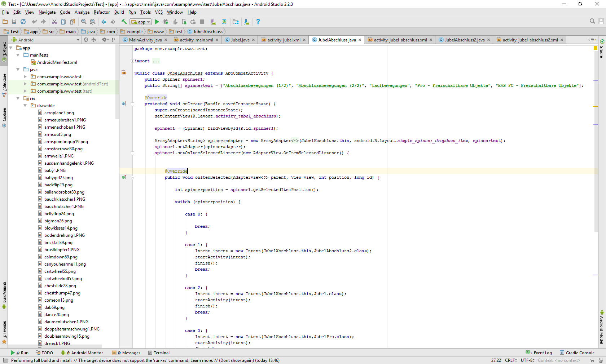This screenshot has width=606, height=364.
Task: Click the Sync Project with Gradle icon
Action: coord(224,22)
